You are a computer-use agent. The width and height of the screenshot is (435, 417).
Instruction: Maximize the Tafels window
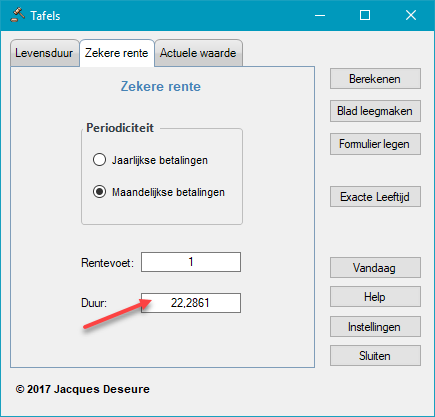coord(365,15)
